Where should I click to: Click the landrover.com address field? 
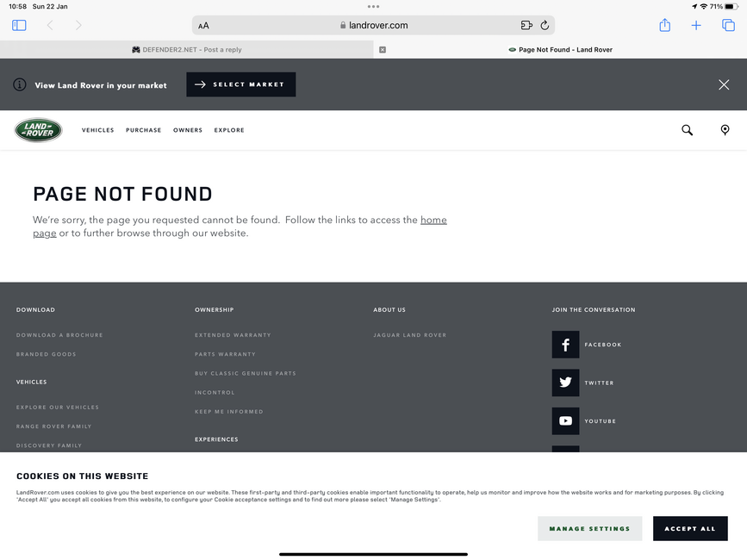pos(374,25)
